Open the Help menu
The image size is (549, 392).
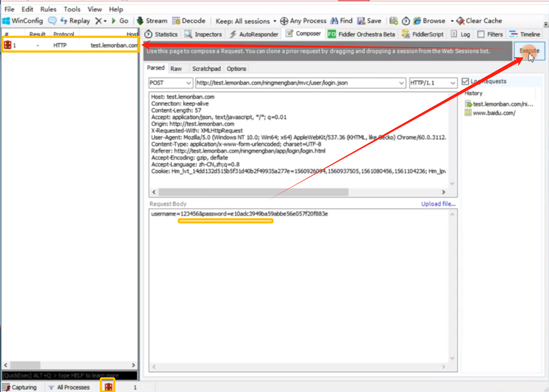click(x=116, y=9)
